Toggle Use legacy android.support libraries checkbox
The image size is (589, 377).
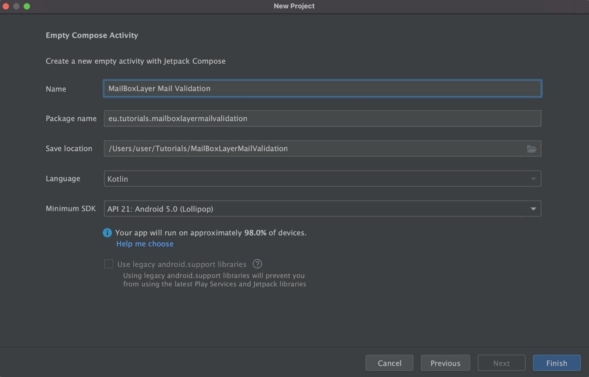coord(109,264)
